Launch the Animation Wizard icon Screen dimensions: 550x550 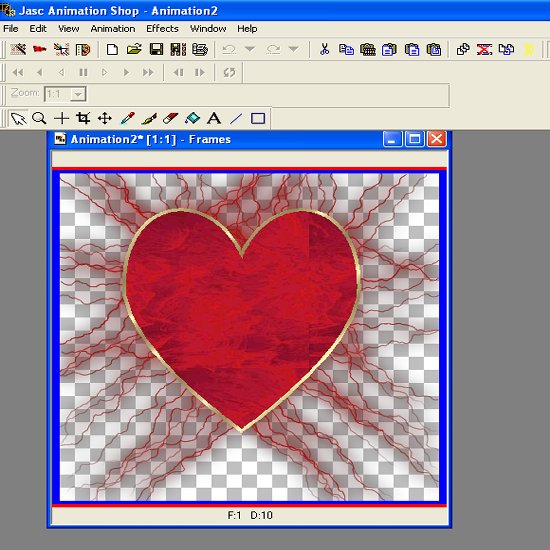coord(18,49)
